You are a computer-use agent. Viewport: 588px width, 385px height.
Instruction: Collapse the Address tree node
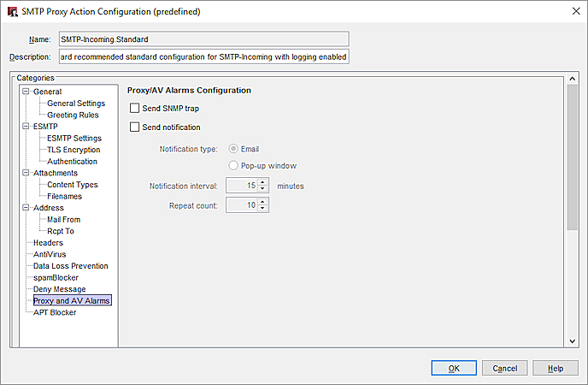click(x=26, y=208)
